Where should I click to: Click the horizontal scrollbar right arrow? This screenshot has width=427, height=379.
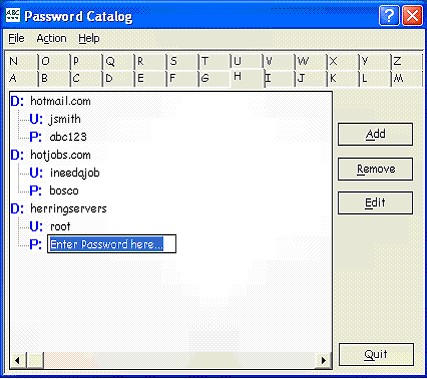323,360
